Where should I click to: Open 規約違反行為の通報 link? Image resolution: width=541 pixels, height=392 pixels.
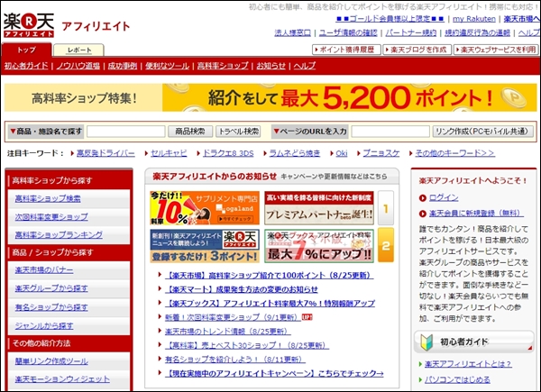coord(478,32)
